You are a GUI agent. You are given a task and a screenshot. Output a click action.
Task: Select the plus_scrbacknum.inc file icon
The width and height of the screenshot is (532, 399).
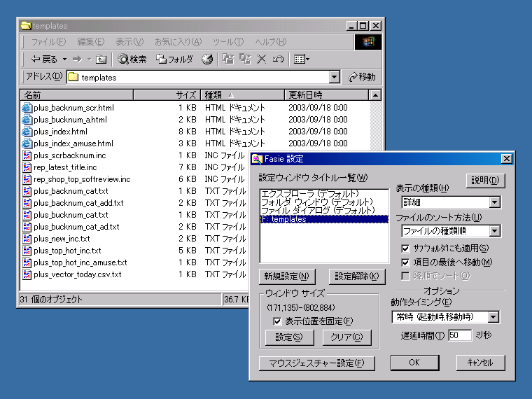27,155
